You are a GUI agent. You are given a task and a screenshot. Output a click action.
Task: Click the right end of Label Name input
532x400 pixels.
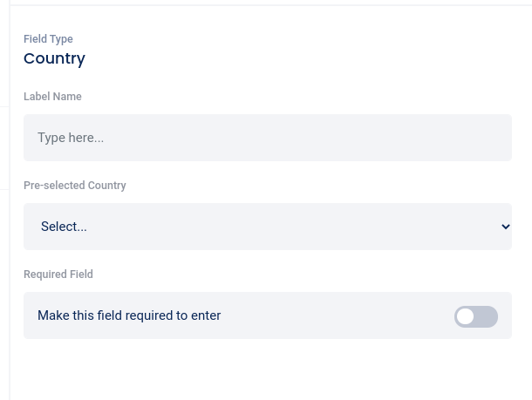coord(497,138)
